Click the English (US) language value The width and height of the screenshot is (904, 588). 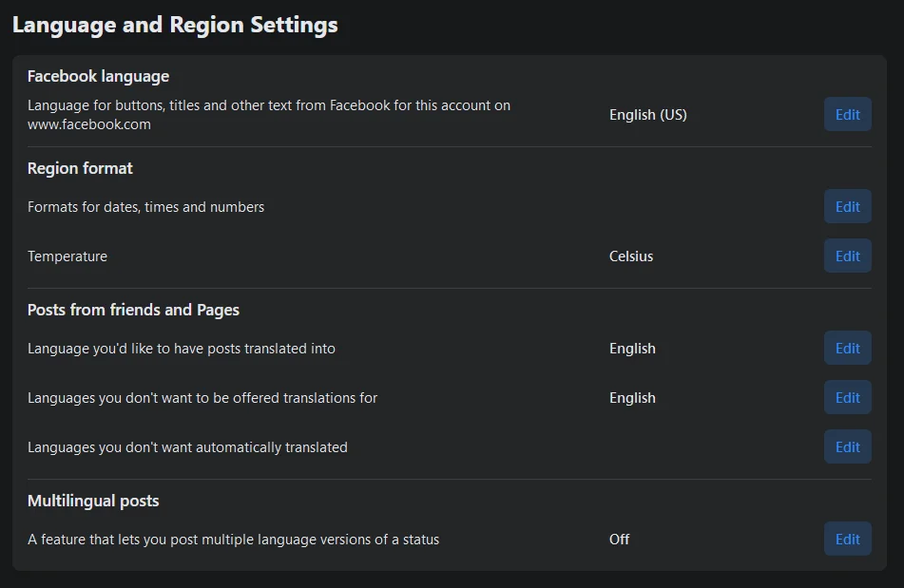pyautogui.click(x=647, y=115)
